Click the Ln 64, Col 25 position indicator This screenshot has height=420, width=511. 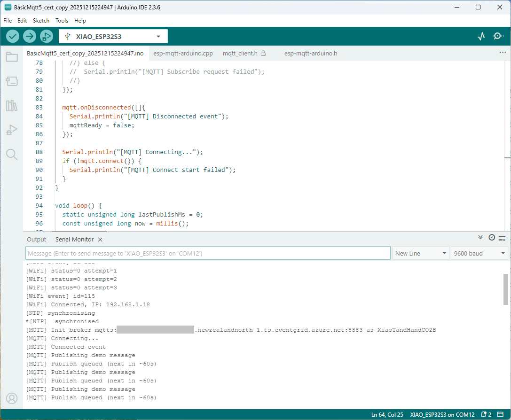click(387, 414)
